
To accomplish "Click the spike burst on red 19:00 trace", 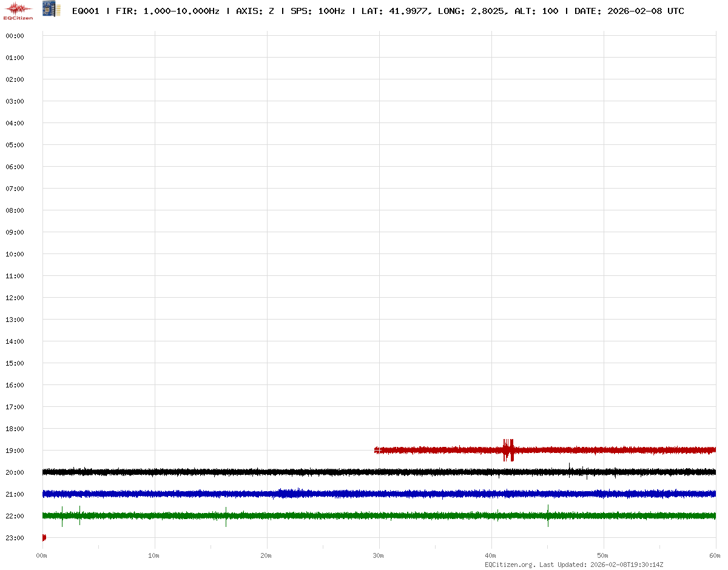I will click(508, 450).
